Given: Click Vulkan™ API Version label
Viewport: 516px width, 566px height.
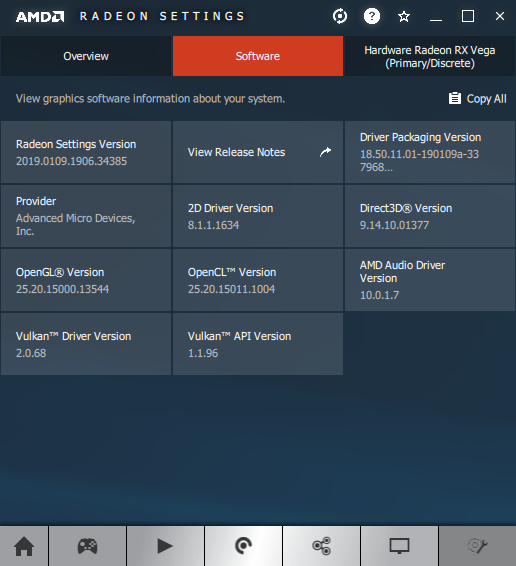Looking at the screenshot, I should click(239, 336).
